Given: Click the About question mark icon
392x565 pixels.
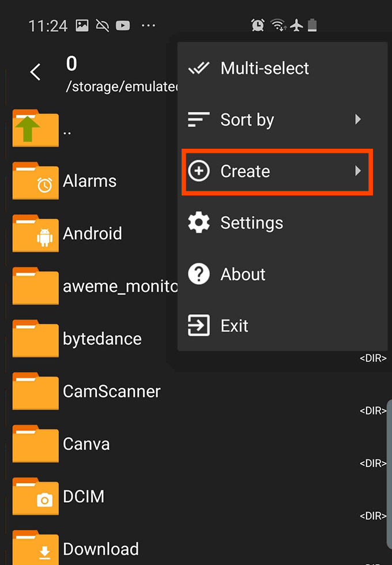Looking at the screenshot, I should point(198,274).
